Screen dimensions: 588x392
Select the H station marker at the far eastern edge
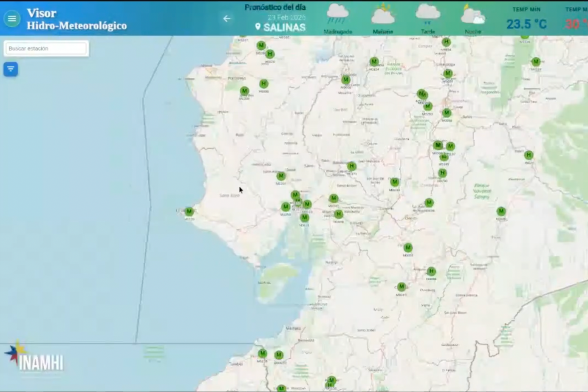click(529, 155)
